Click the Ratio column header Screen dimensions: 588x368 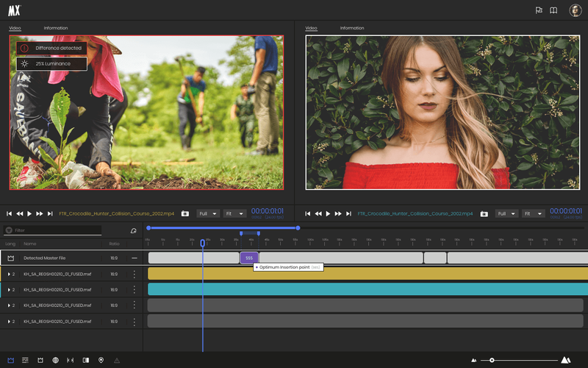pyautogui.click(x=114, y=244)
